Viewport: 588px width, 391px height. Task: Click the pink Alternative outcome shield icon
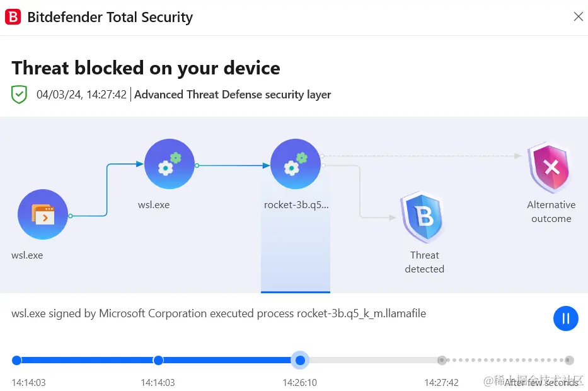pos(551,168)
